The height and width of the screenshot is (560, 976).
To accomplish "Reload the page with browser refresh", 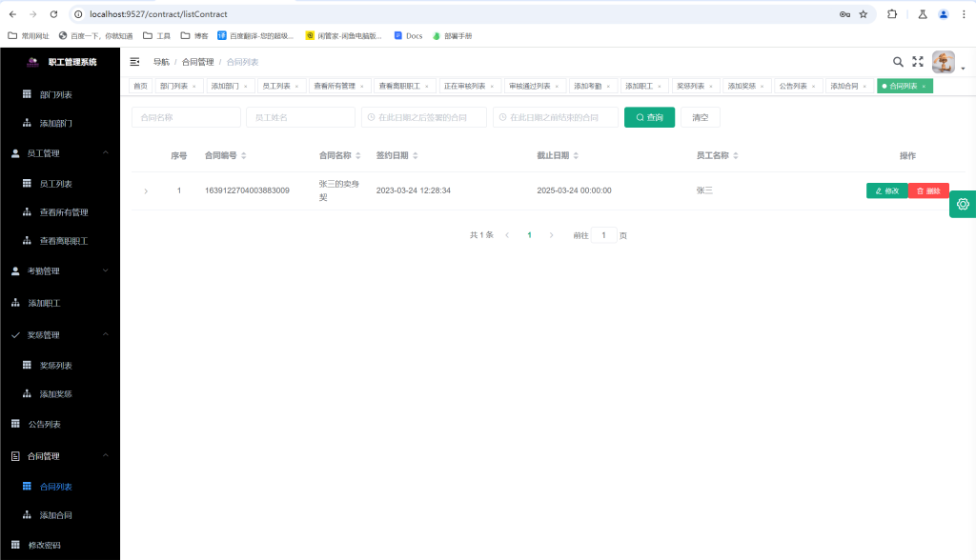I will 53,14.
